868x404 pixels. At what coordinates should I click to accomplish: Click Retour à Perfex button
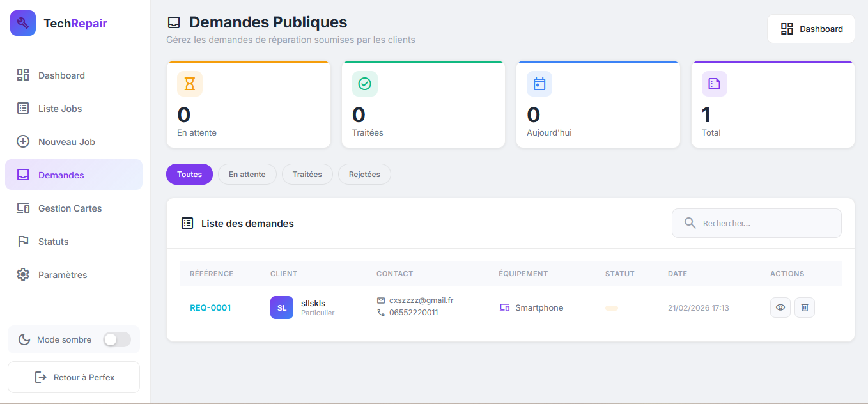pos(74,377)
